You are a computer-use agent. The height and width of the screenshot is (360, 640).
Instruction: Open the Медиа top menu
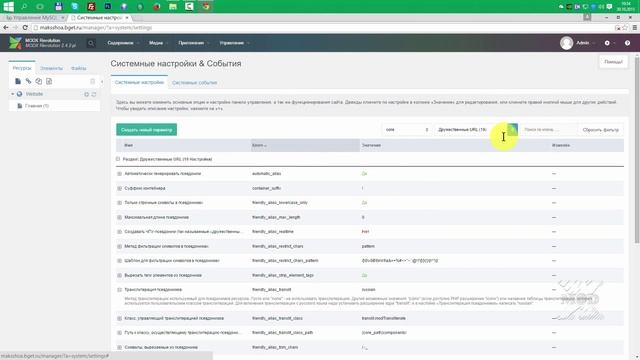[x=158, y=43]
